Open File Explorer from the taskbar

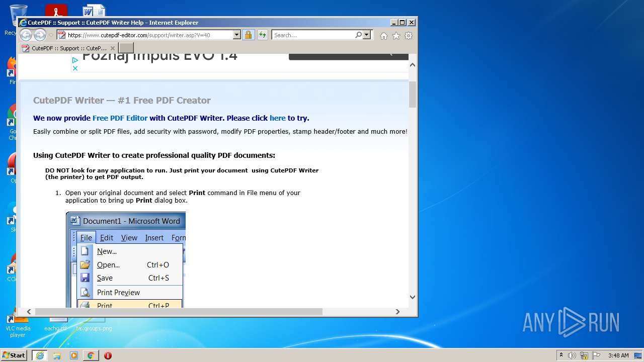pyautogui.click(x=57, y=355)
